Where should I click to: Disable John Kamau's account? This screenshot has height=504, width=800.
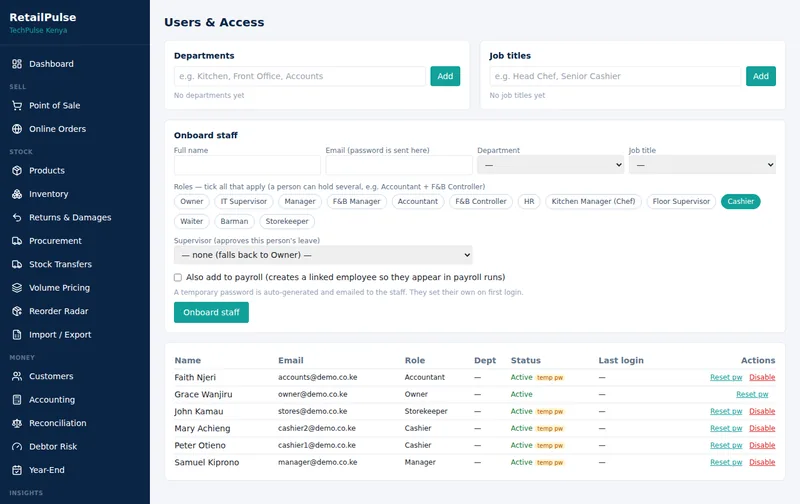click(762, 411)
